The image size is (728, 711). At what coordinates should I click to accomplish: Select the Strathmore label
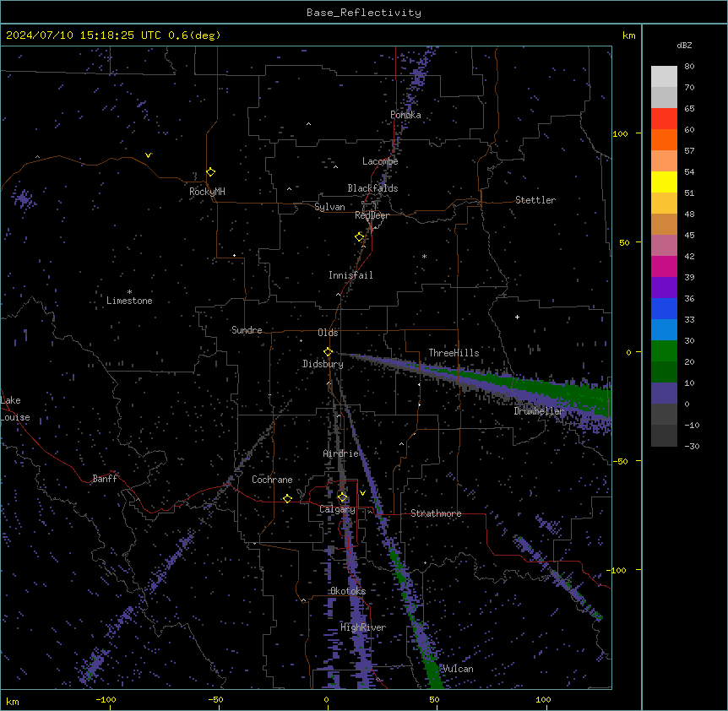tap(436, 513)
